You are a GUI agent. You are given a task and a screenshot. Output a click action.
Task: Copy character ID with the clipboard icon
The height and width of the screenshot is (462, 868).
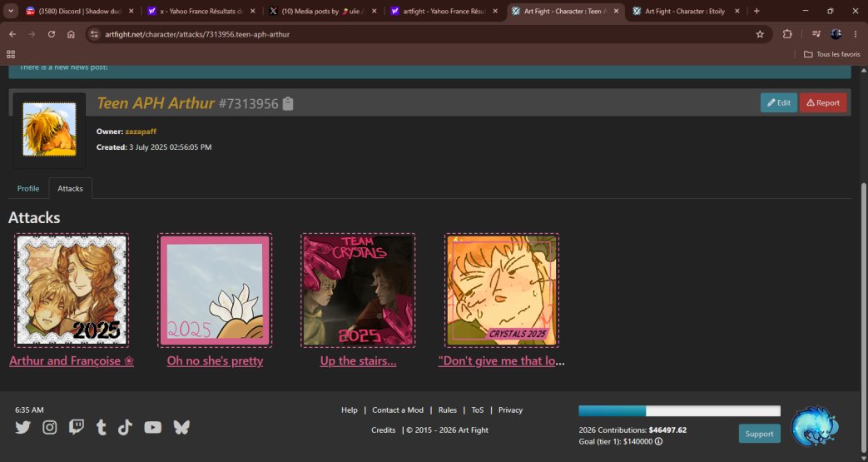(288, 103)
